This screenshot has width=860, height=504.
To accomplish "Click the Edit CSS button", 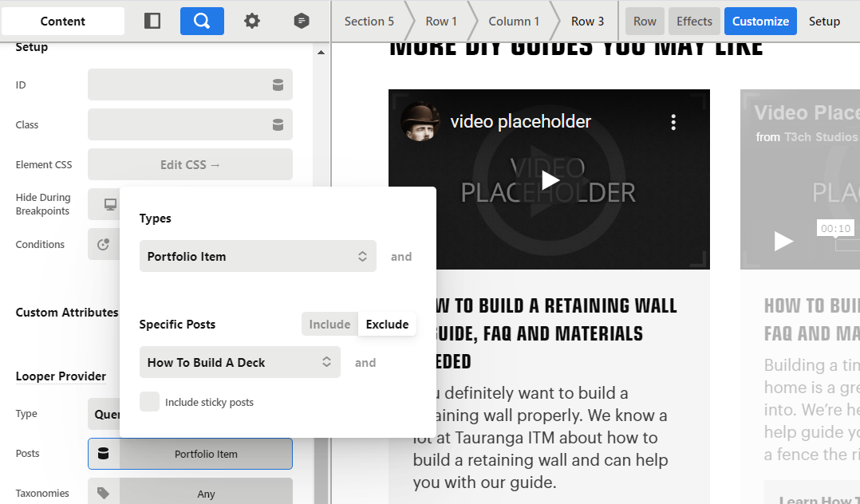I will [x=190, y=165].
